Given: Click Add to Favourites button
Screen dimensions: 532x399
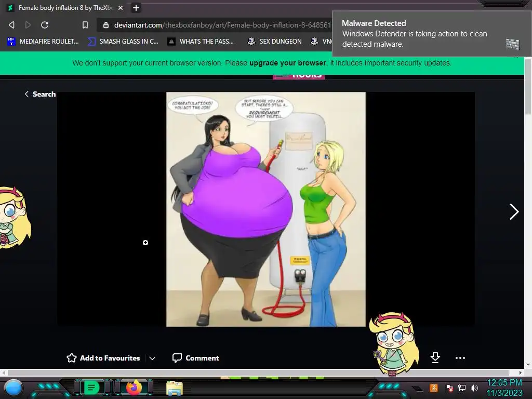Looking at the screenshot, I should pos(103,358).
